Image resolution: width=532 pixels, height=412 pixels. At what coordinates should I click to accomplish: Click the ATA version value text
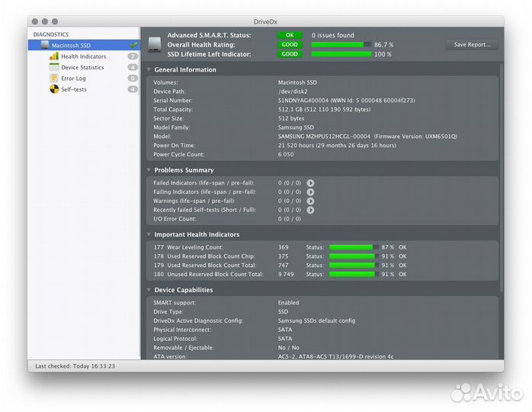[335, 356]
